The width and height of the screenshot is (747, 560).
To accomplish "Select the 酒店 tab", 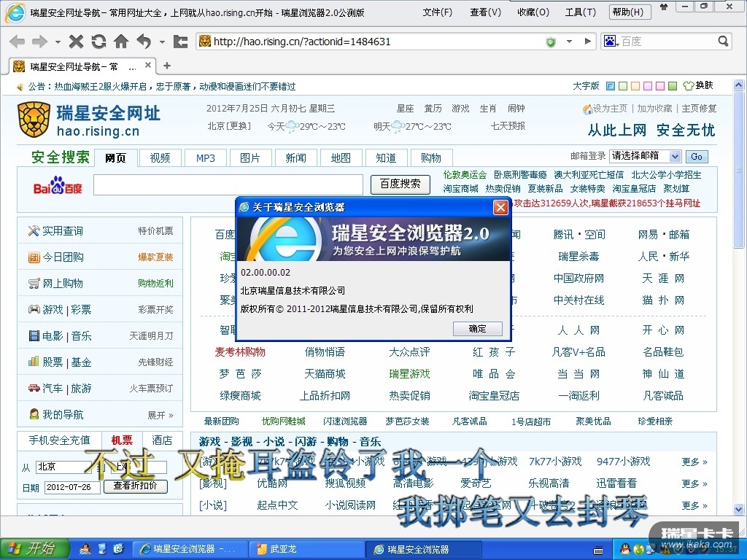I will coord(162,440).
